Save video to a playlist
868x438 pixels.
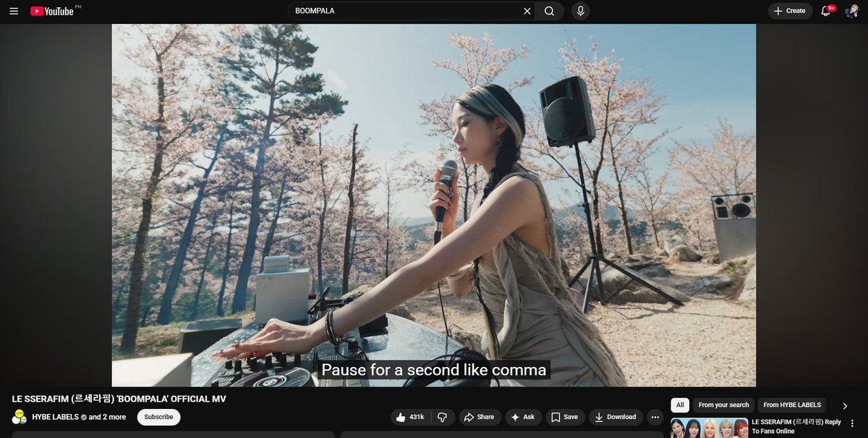[x=564, y=417]
